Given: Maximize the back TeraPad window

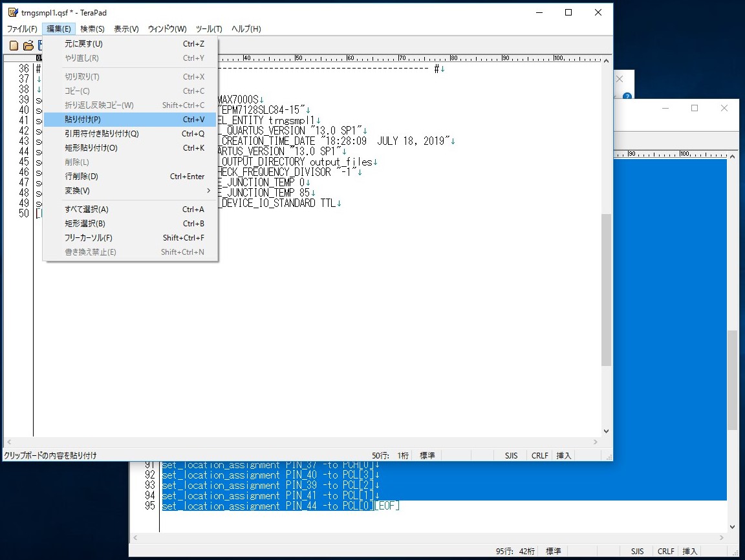Looking at the screenshot, I should point(695,108).
